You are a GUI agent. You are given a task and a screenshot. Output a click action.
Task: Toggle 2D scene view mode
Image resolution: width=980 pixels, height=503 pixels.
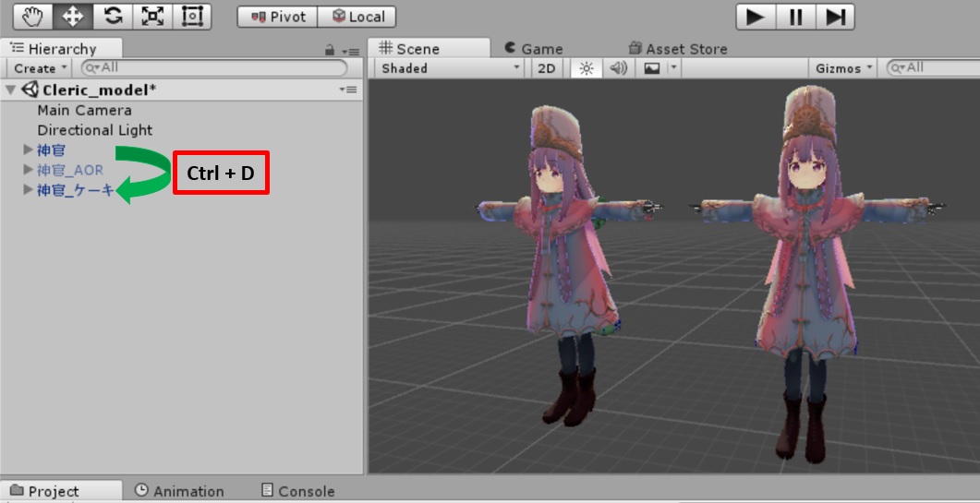tap(547, 68)
